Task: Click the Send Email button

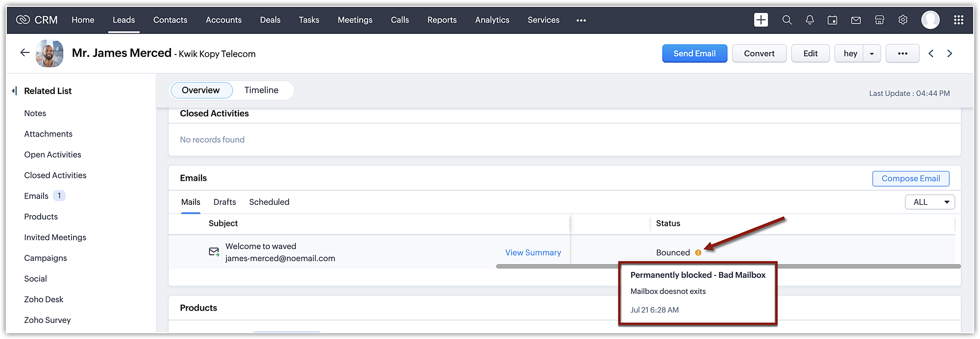Action: (x=694, y=54)
